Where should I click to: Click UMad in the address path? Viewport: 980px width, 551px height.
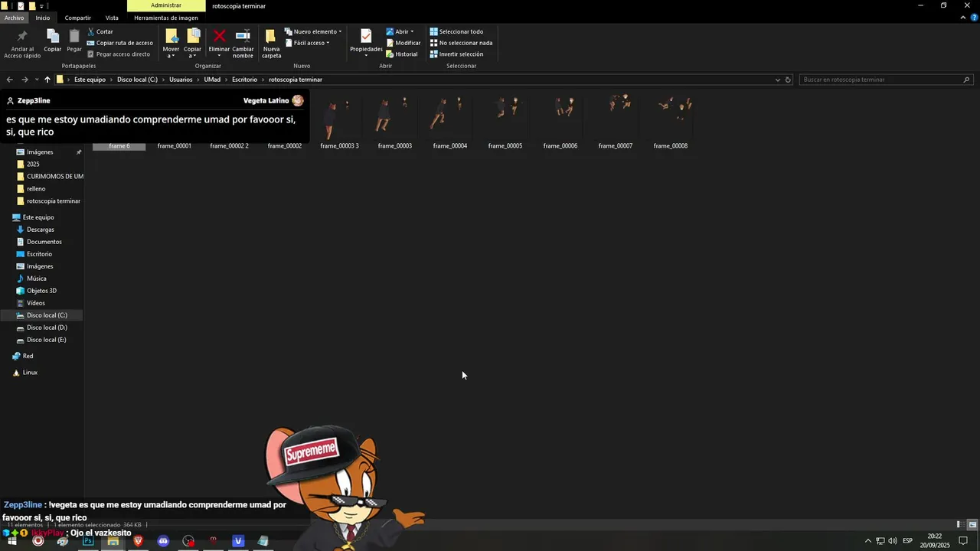point(212,80)
